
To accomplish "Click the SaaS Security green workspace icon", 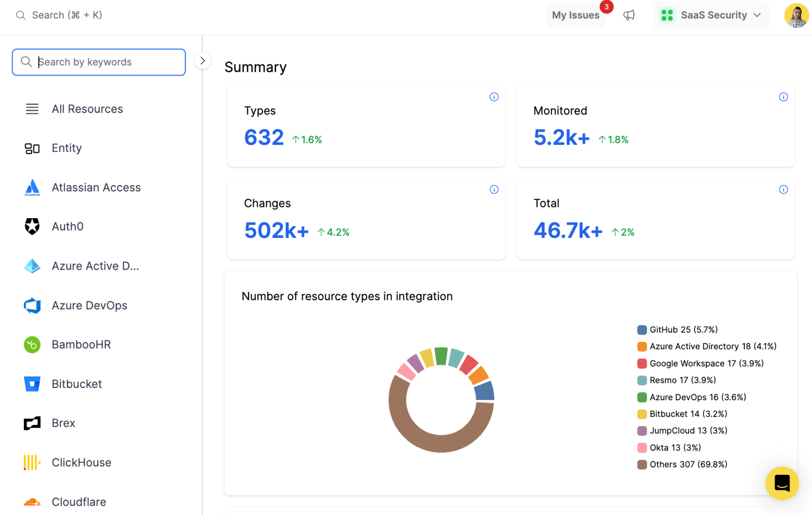I will tap(667, 15).
